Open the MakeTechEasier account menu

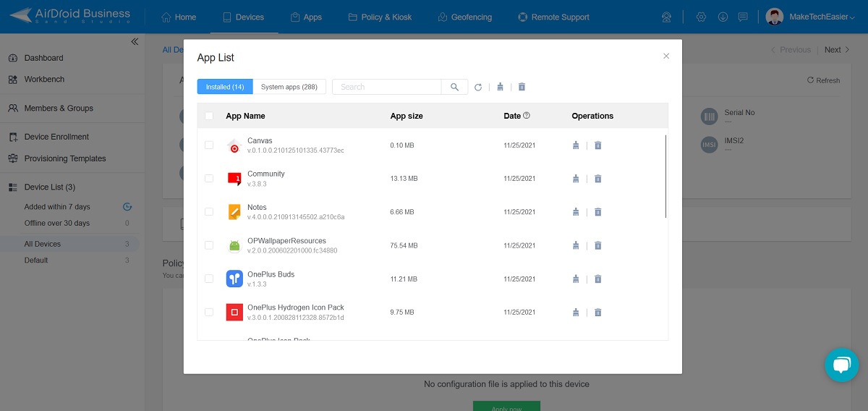click(812, 17)
